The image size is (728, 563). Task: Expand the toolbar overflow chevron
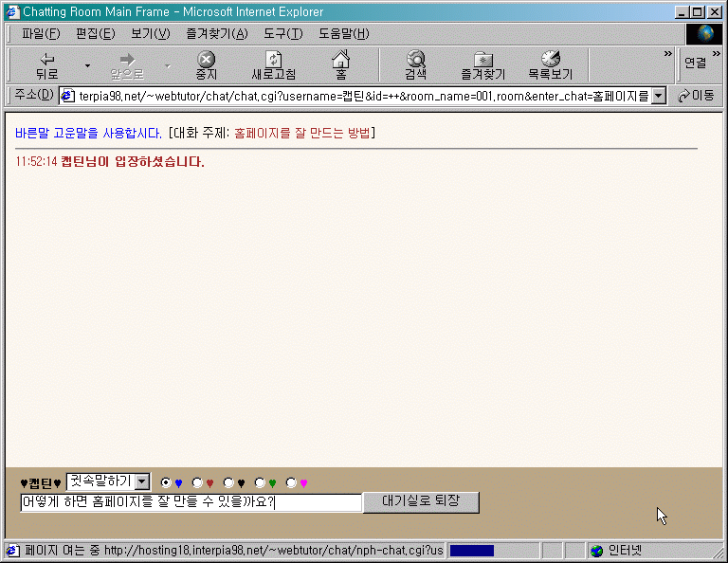coord(667,54)
